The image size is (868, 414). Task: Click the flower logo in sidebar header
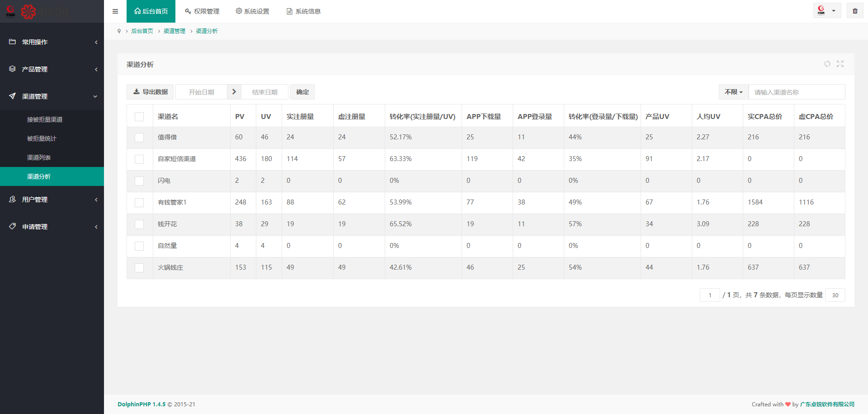(x=28, y=11)
